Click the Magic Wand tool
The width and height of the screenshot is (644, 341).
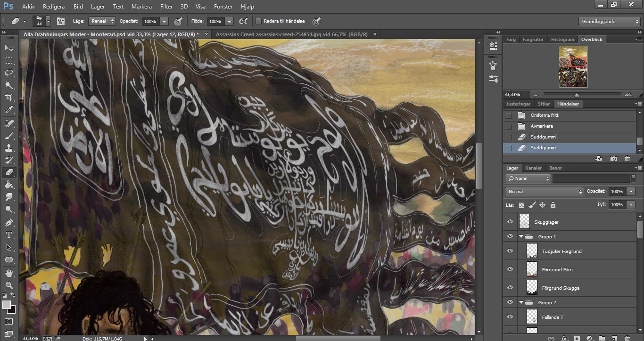point(9,85)
